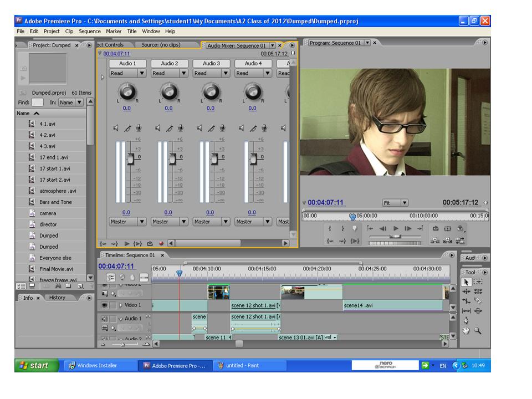Select atmosphere .avi in Project list
Image resolution: width=532 pixels, height=399 pixels.
click(x=58, y=191)
